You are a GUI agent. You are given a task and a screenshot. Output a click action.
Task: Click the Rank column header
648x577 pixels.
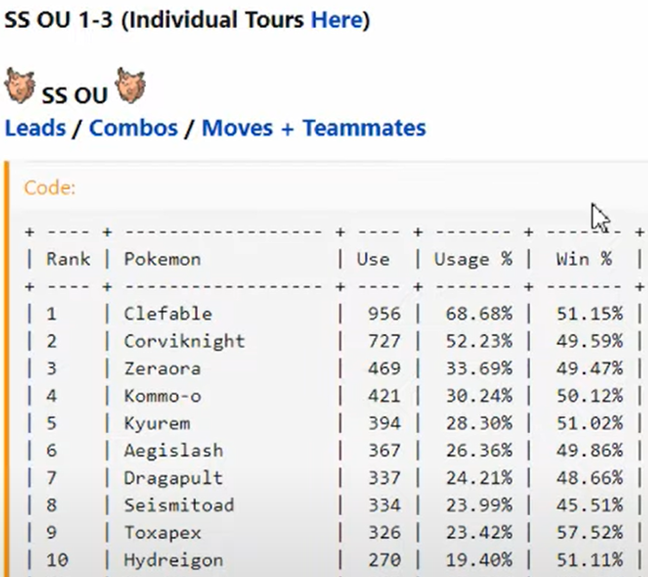coord(68,259)
